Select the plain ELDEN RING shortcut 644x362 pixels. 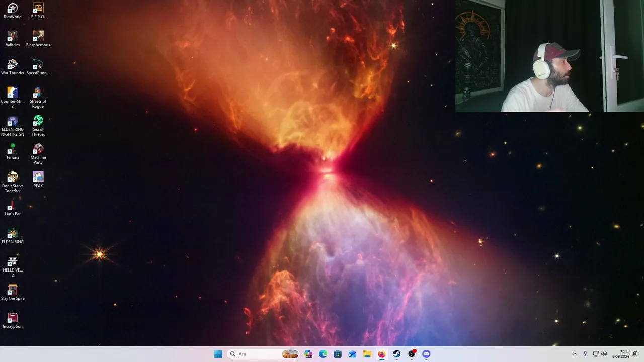point(13,236)
